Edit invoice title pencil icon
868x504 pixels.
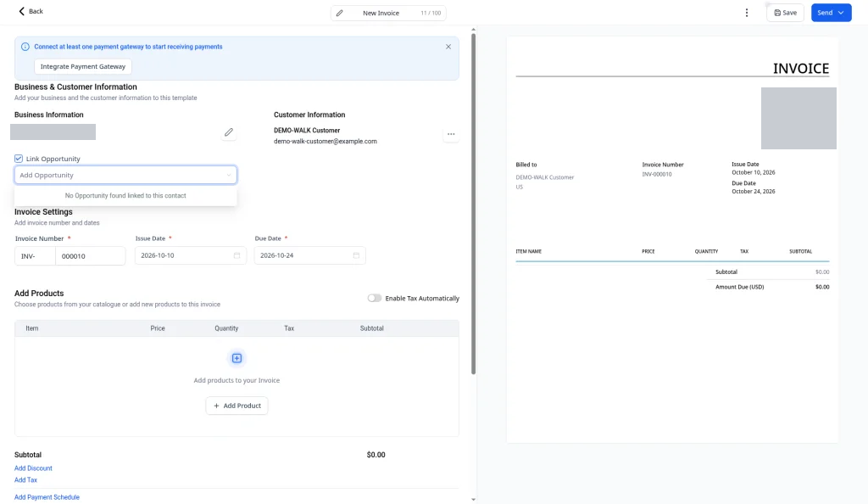[339, 13]
